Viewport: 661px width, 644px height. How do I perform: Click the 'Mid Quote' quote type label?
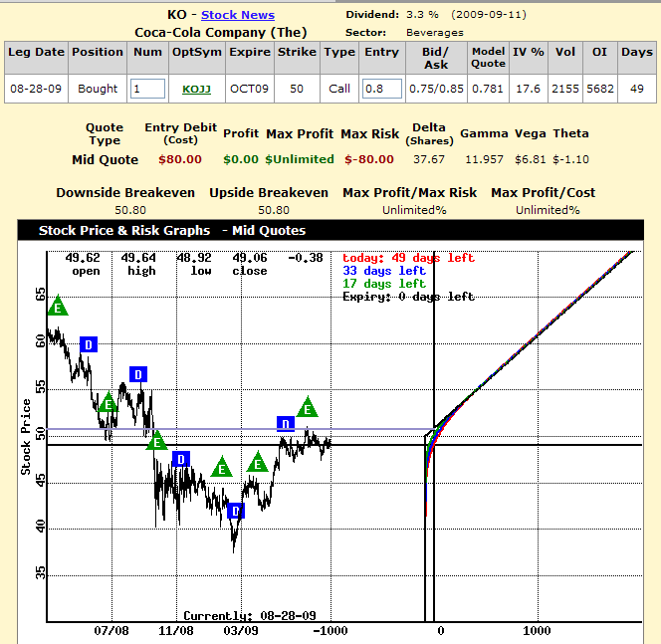(105, 159)
